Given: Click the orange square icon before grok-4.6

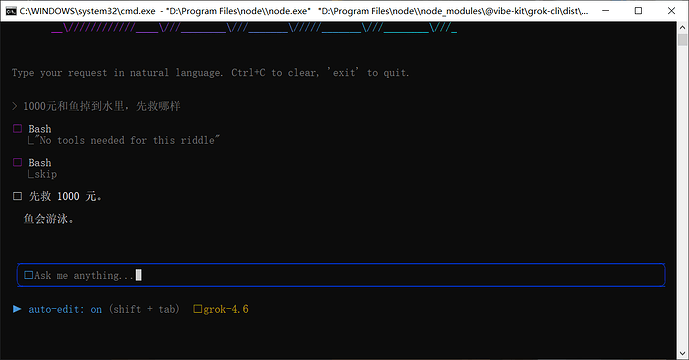Looking at the screenshot, I should pyautogui.click(x=198, y=309).
